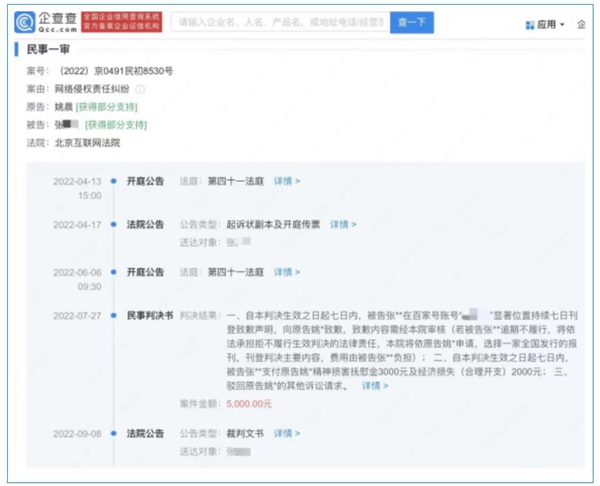This screenshot has width=600, height=486.
Task: Click the timeline dot for 2022-07-27 民事判决书
Action: [114, 315]
